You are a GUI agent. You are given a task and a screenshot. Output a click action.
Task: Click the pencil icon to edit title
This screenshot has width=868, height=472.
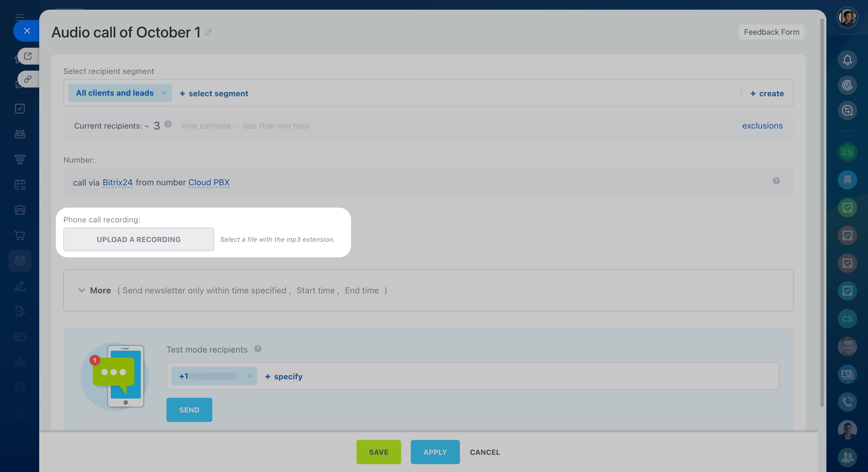209,32
